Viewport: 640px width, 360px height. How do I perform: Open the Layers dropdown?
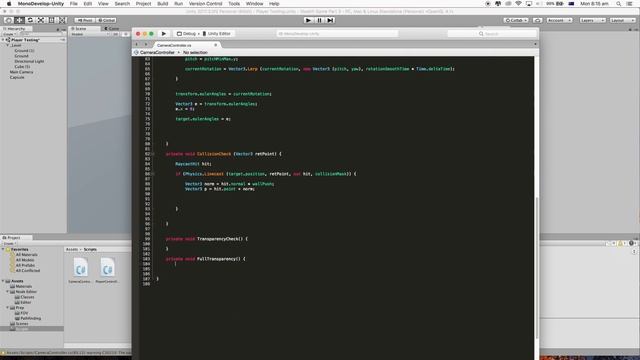coord(592,20)
